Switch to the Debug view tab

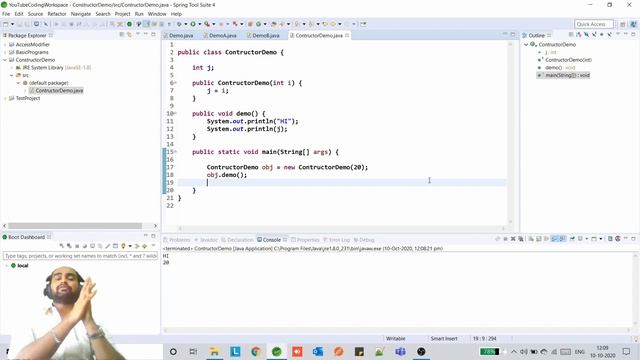point(364,240)
